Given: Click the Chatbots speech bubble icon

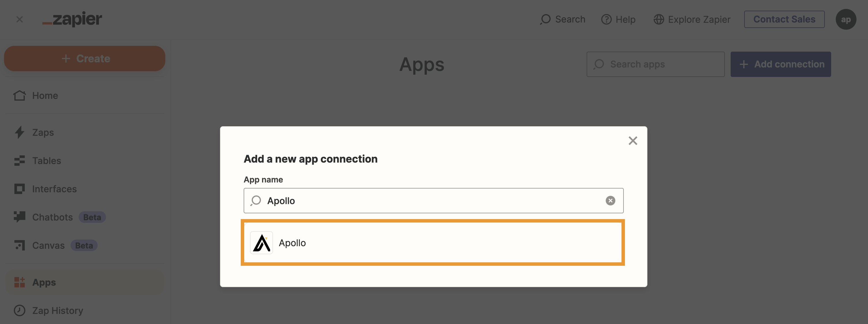Looking at the screenshot, I should (19, 216).
